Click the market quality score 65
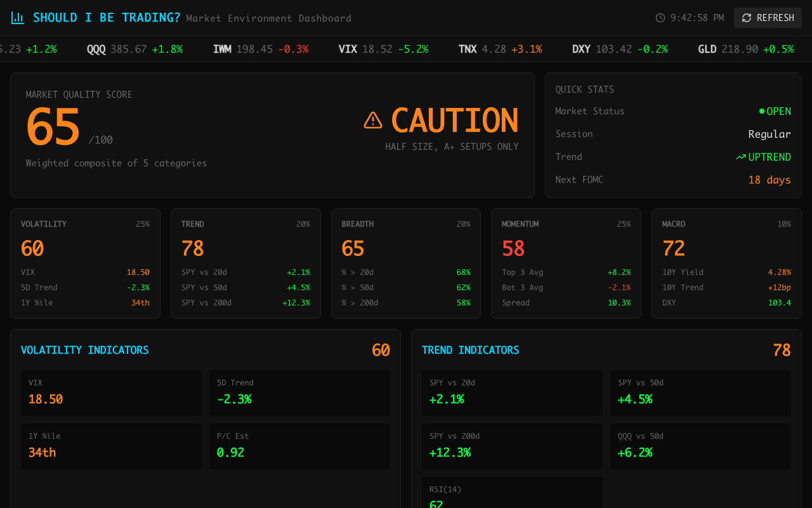The height and width of the screenshot is (508, 812). tap(53, 127)
